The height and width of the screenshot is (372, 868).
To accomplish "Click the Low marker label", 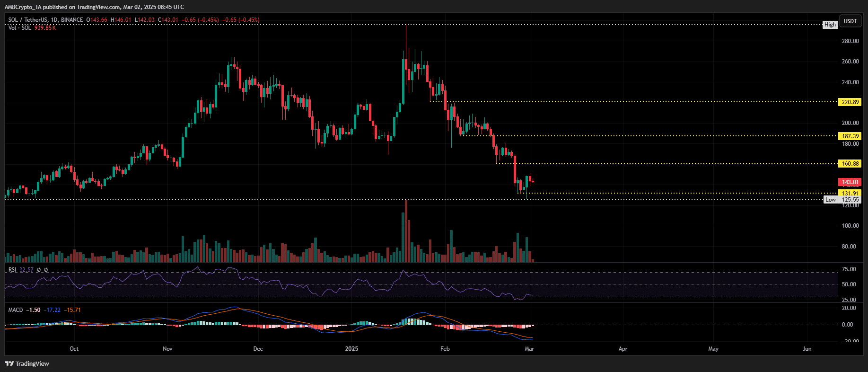I will pyautogui.click(x=831, y=200).
